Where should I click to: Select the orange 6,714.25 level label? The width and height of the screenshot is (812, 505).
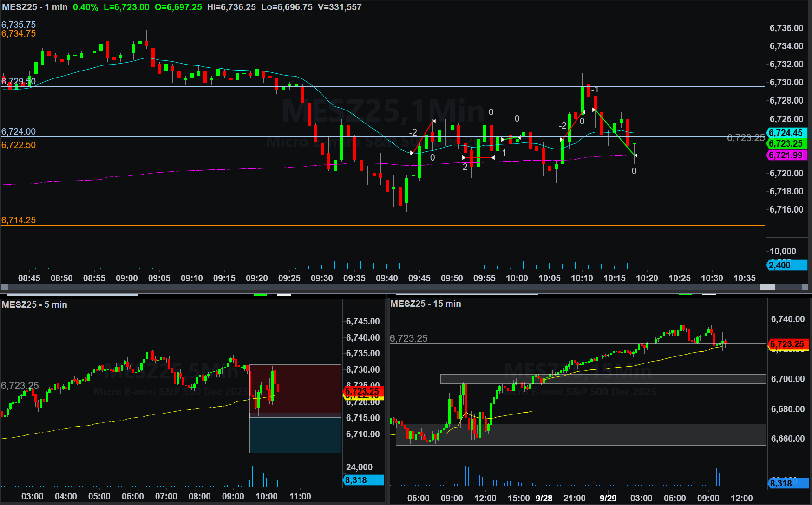(19, 220)
